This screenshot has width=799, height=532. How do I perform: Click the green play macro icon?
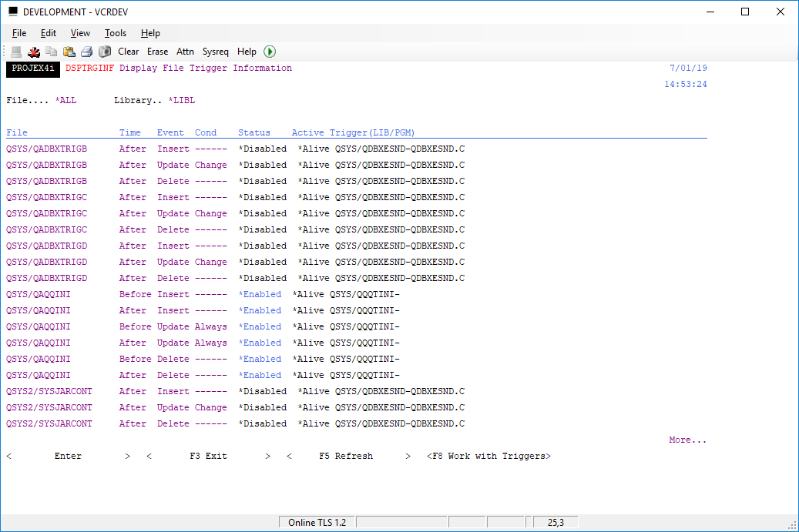point(270,52)
